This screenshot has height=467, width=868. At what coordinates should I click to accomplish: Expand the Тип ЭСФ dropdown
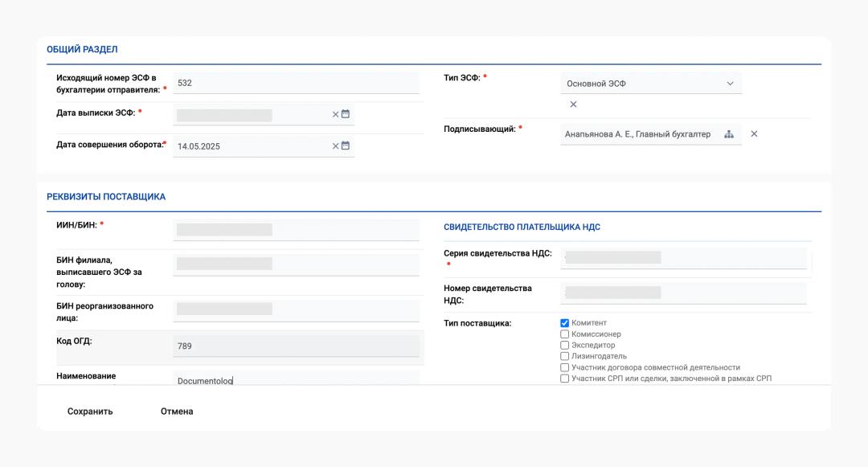point(730,84)
